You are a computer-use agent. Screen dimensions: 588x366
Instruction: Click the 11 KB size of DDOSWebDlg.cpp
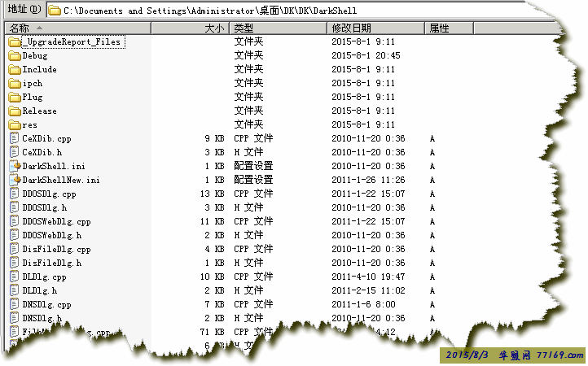(x=213, y=222)
